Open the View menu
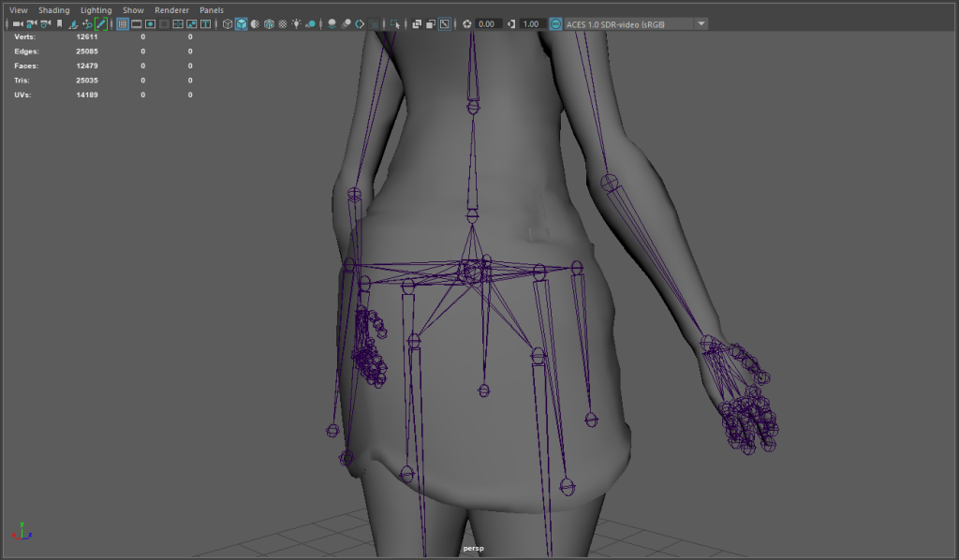The width and height of the screenshot is (959, 560). click(19, 10)
